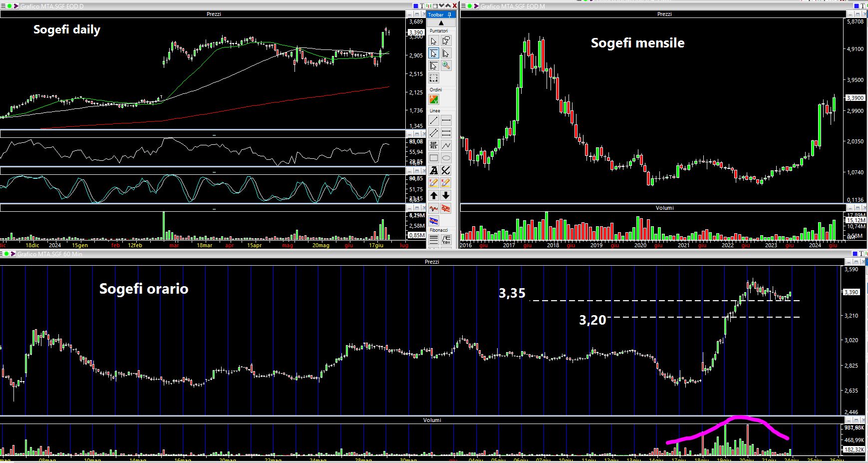Collapse toolbar with the up triangle button
Screen dimensions: 868x463
[441, 22]
